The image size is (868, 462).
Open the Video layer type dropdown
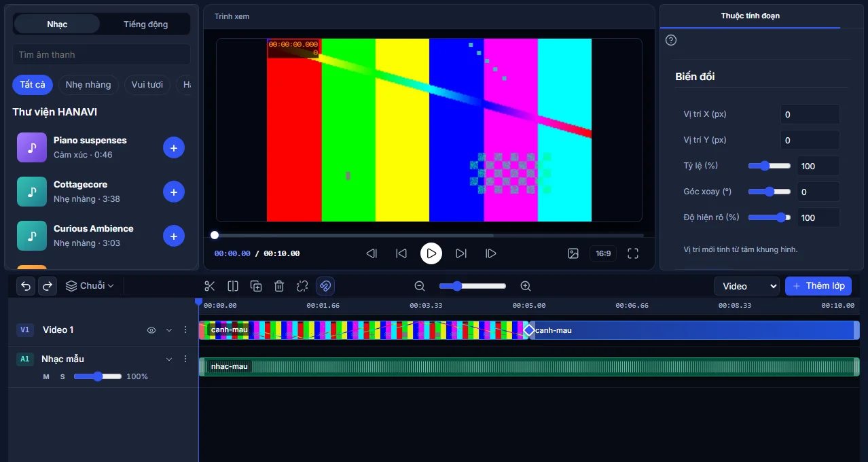point(746,286)
